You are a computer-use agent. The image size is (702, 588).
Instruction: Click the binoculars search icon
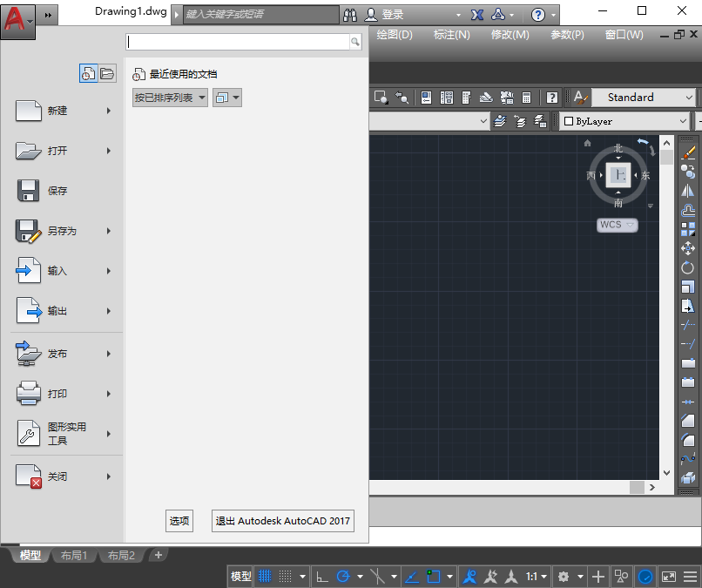350,15
